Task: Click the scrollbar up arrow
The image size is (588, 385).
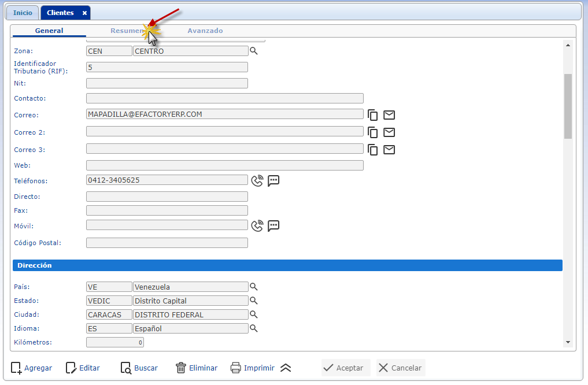Action: coord(568,45)
